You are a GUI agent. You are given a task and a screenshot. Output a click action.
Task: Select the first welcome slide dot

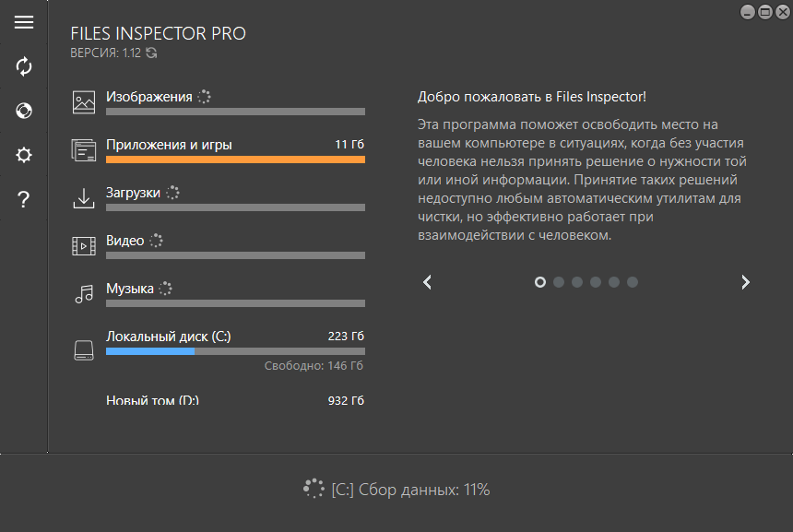coord(540,282)
